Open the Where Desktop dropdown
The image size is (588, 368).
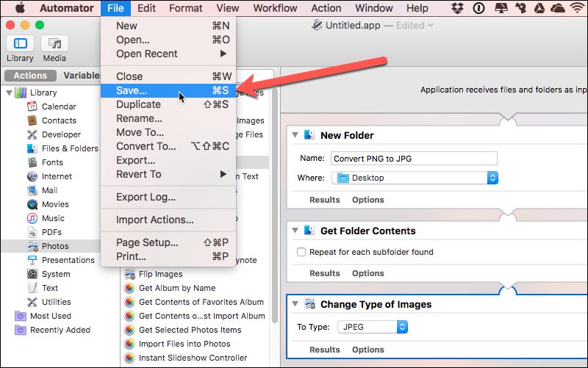click(415, 178)
